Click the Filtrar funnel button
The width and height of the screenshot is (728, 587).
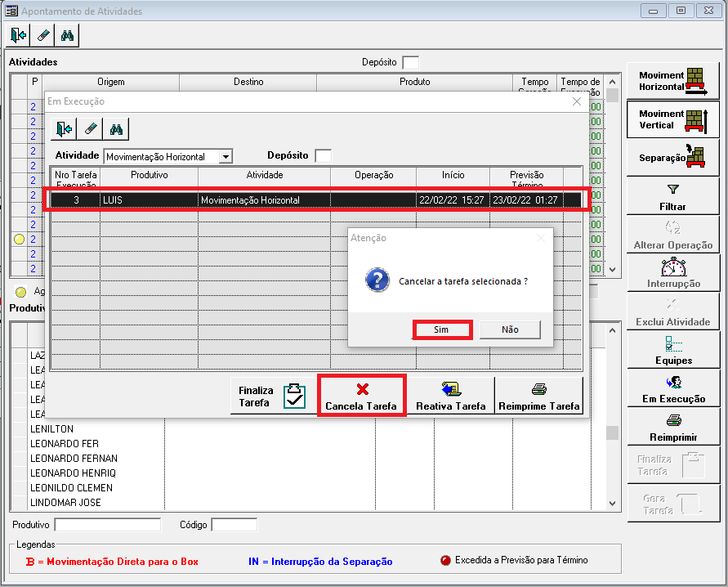(672, 196)
